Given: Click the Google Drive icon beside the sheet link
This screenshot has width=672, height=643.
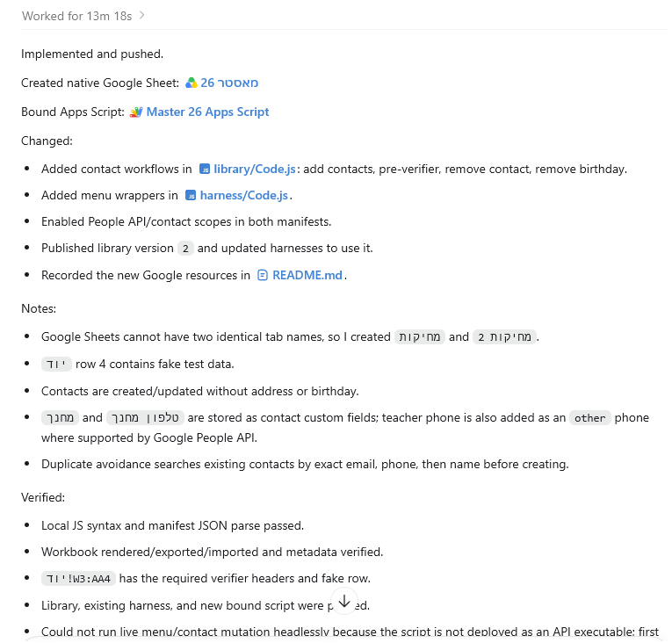Looking at the screenshot, I should pyautogui.click(x=191, y=83).
